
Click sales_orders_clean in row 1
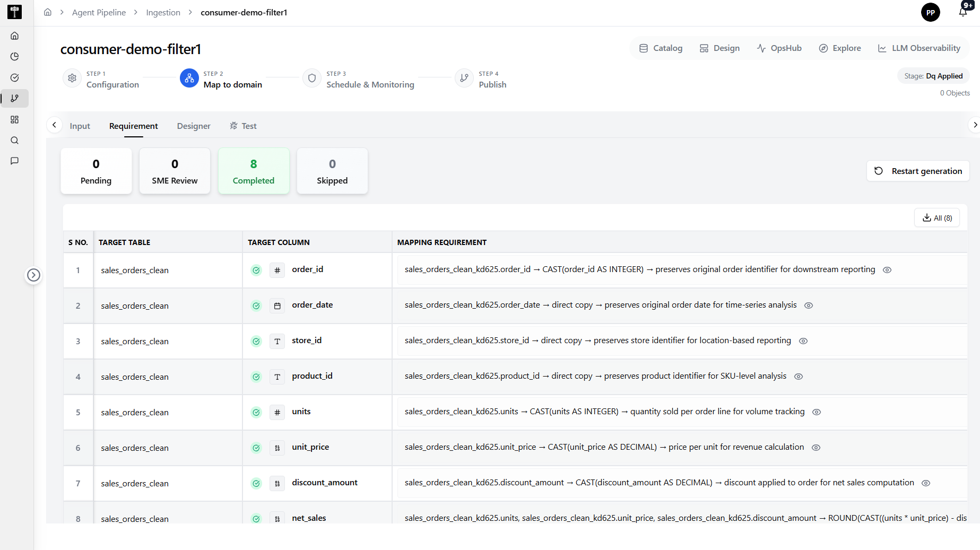(x=135, y=270)
